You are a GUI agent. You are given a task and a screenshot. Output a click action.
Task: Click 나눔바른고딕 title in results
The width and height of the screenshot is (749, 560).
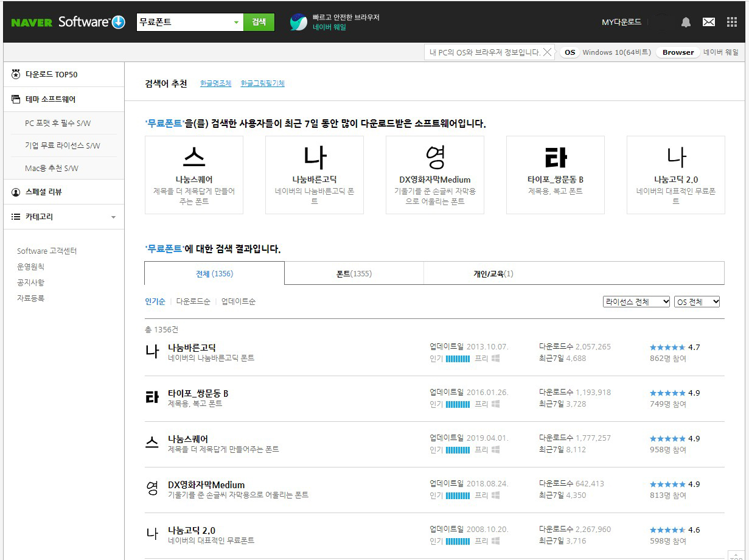[192, 348]
